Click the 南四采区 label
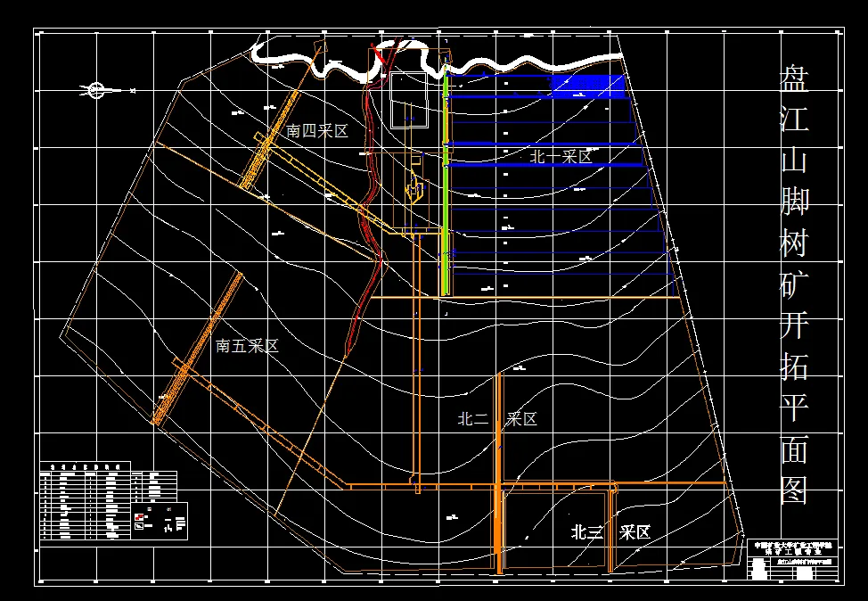 pos(317,131)
